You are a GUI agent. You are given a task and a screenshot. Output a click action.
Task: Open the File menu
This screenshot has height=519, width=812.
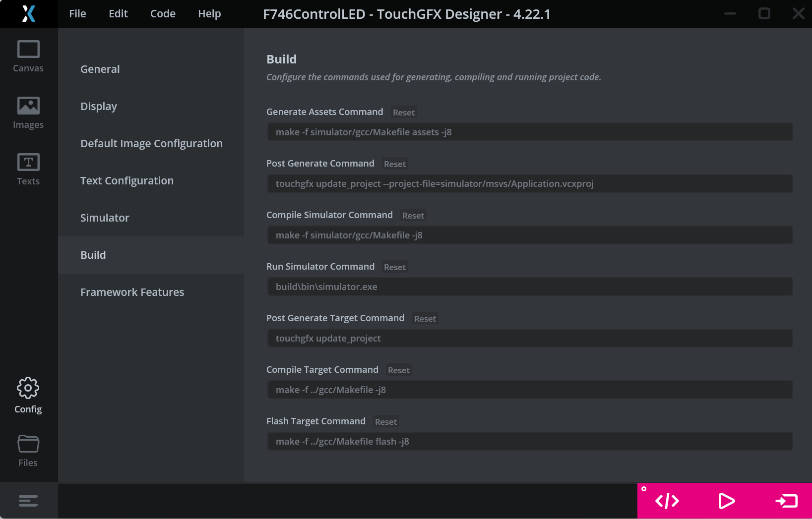click(77, 14)
